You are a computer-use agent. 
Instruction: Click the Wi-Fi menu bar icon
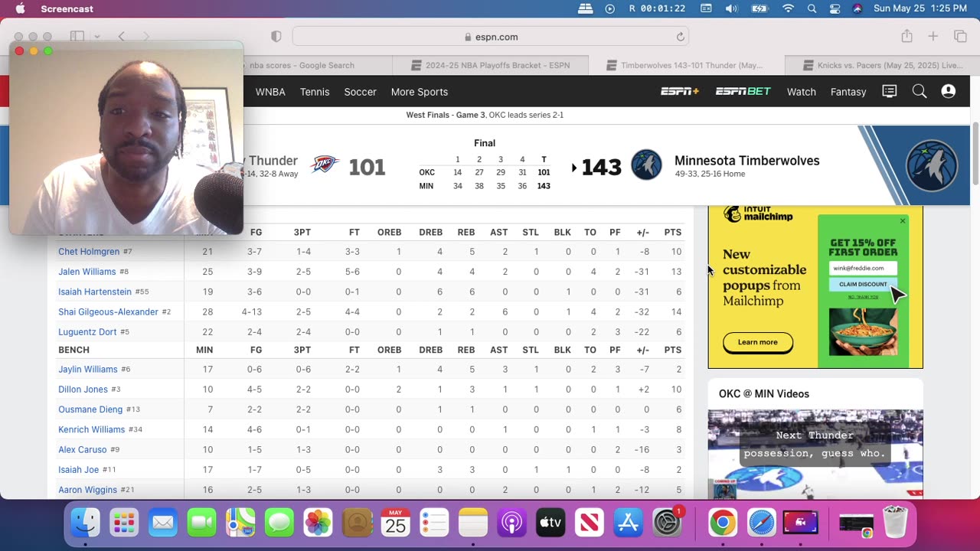tap(788, 8)
